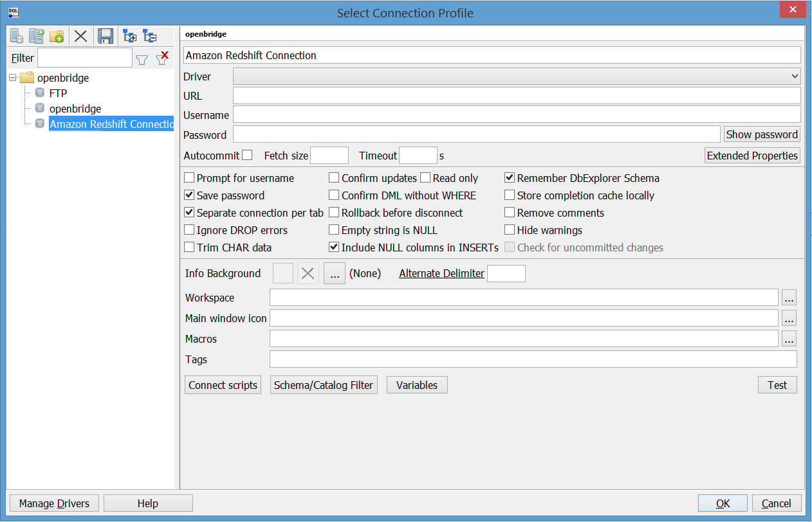This screenshot has width=812, height=522.
Task: Copy the current profile via toolbar icon
Action: [37, 36]
